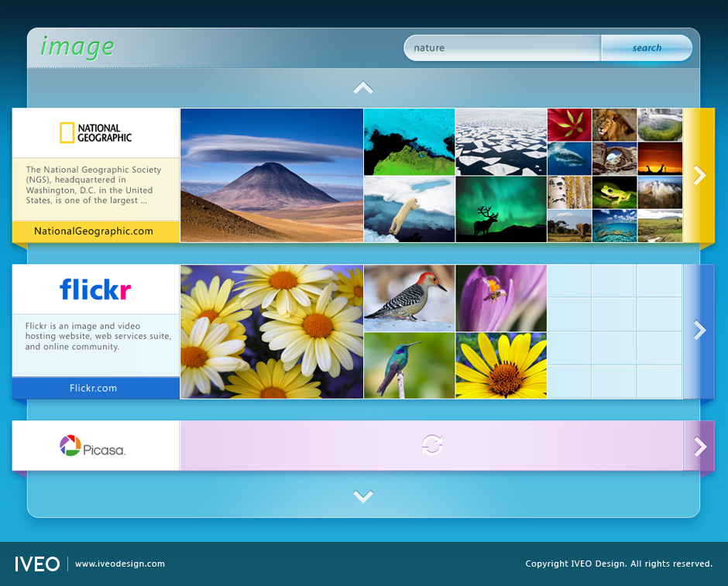Click the Flickr description text
This screenshot has height=586, width=728.
[x=98, y=337]
